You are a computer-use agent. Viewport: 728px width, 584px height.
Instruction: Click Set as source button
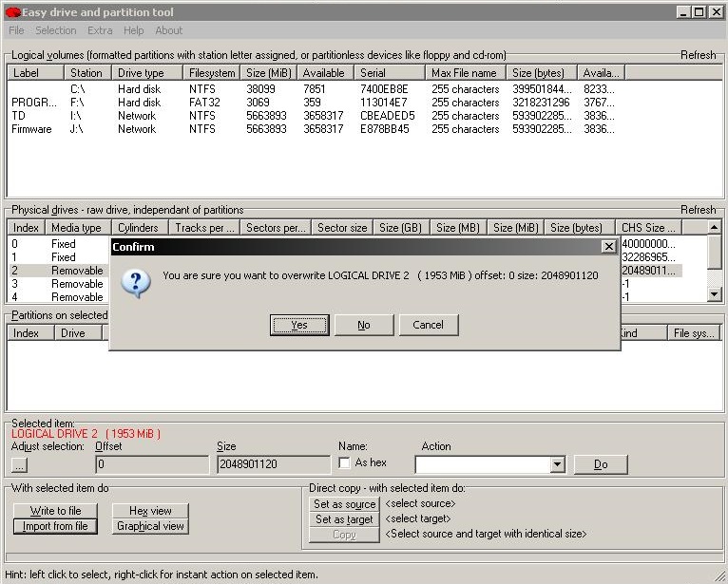point(345,504)
